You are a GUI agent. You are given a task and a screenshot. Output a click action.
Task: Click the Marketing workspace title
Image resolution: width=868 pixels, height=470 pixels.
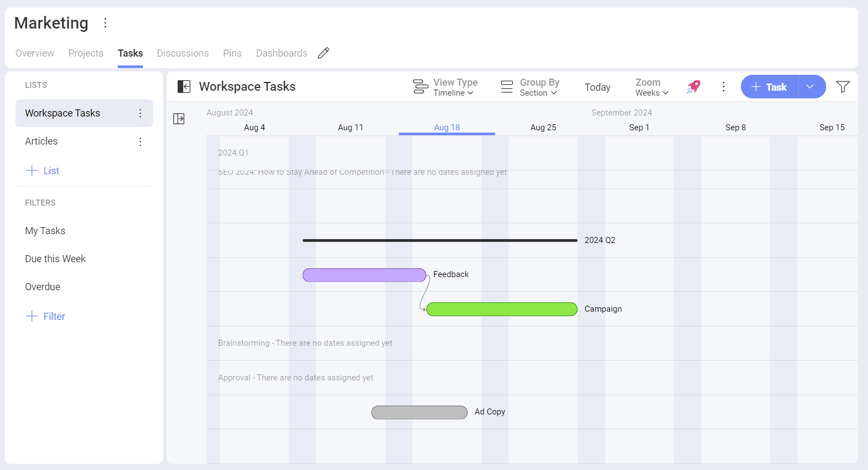[x=51, y=23]
